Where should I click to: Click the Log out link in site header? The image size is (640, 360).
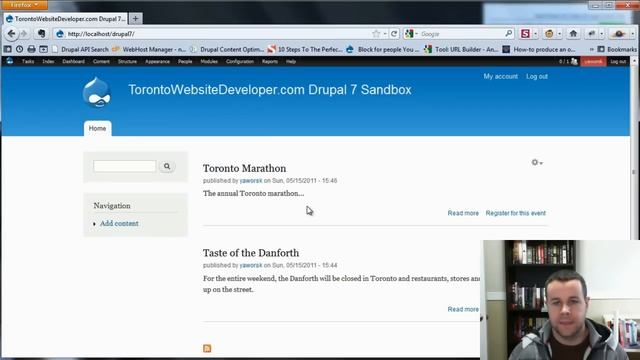pos(537,76)
